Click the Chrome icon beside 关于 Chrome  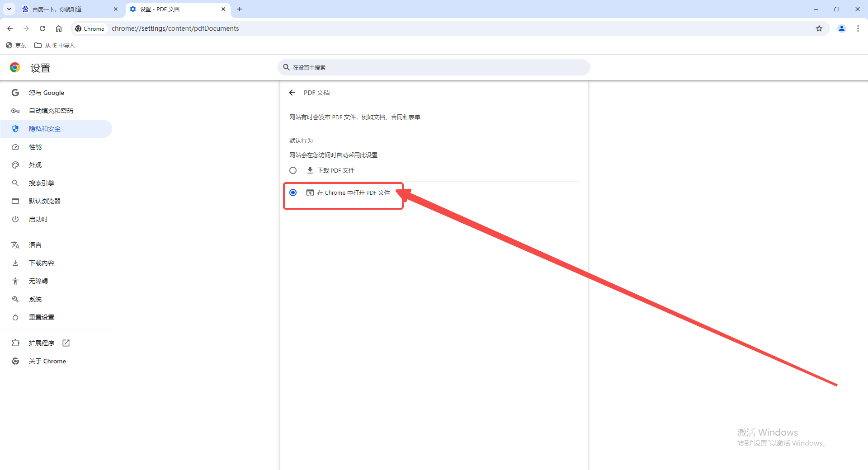coord(15,361)
